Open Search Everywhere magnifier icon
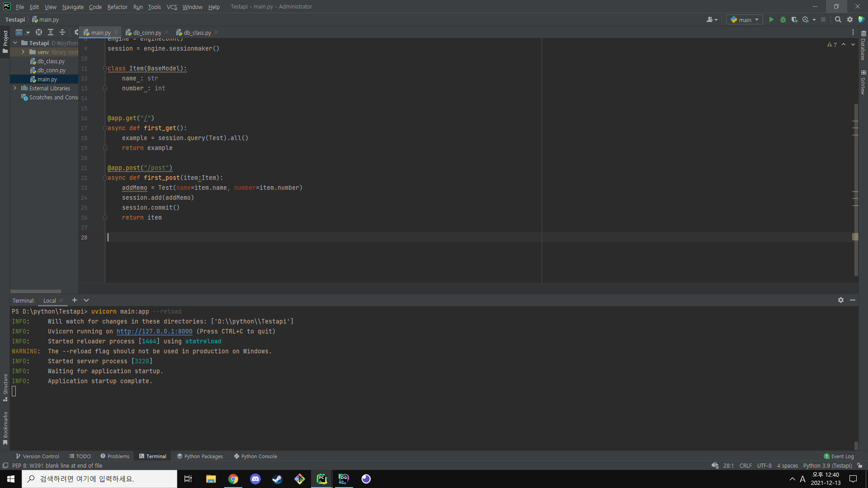 point(838,19)
